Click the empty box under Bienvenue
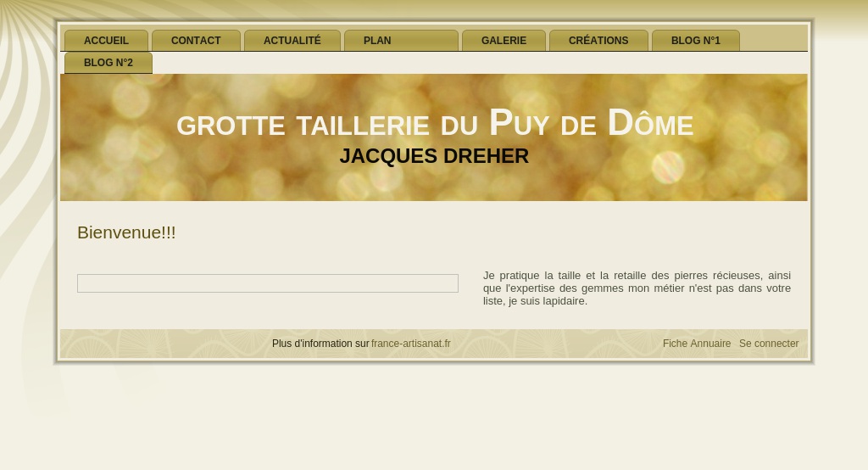Image resolution: width=868 pixels, height=470 pixels. point(268,283)
